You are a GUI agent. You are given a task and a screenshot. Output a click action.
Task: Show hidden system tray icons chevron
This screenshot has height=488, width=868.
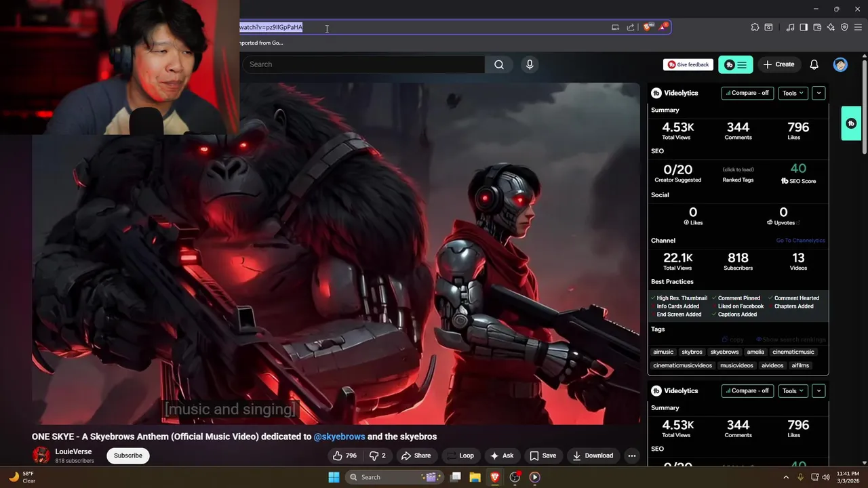pos(786,477)
